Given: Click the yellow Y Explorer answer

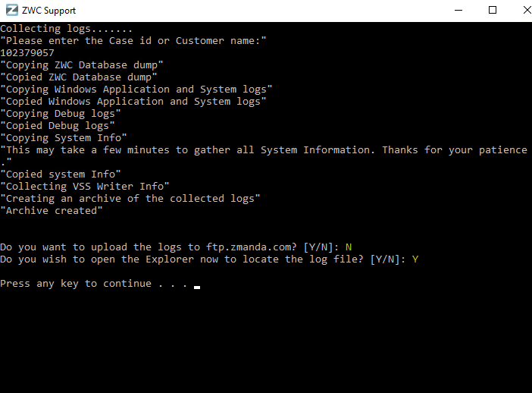Looking at the screenshot, I should coord(415,259).
